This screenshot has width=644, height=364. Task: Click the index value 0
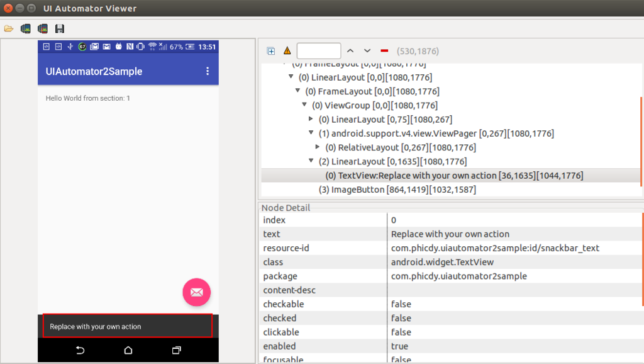(394, 220)
